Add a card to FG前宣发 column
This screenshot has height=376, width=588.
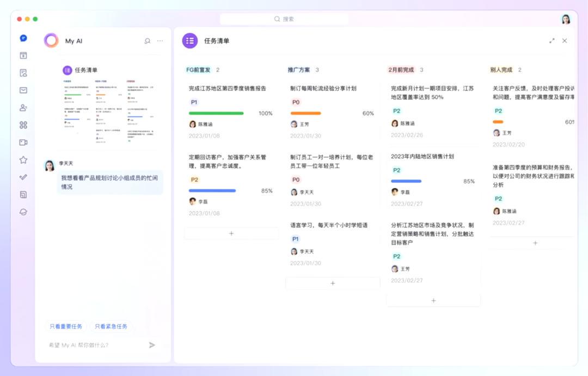tap(231, 233)
